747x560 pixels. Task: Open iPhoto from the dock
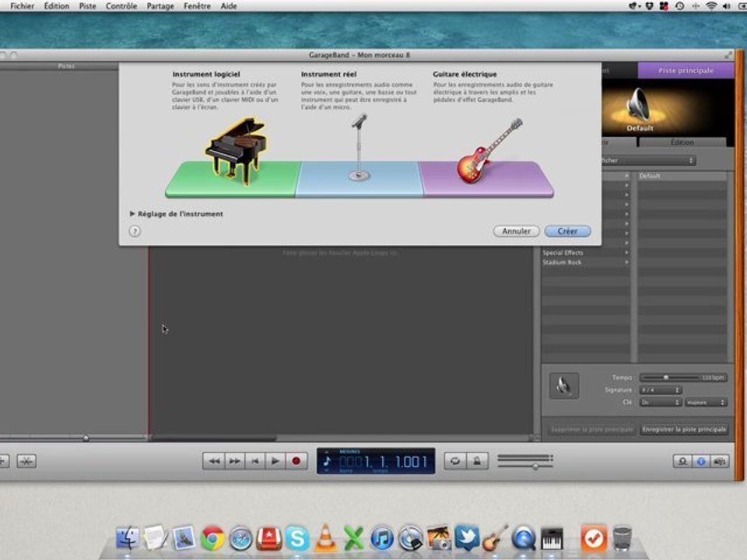click(438, 538)
